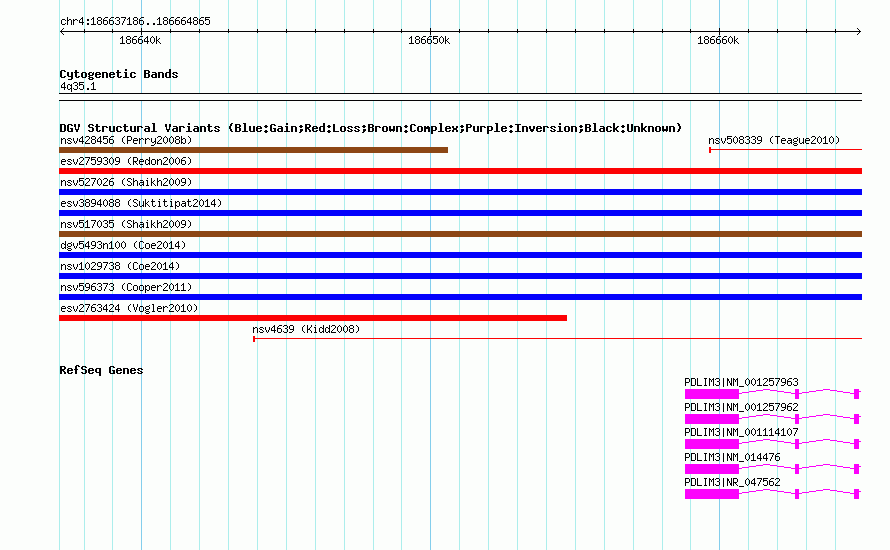Click the DGV Structural Variants track title
The width and height of the screenshot is (890, 550).
371,128
